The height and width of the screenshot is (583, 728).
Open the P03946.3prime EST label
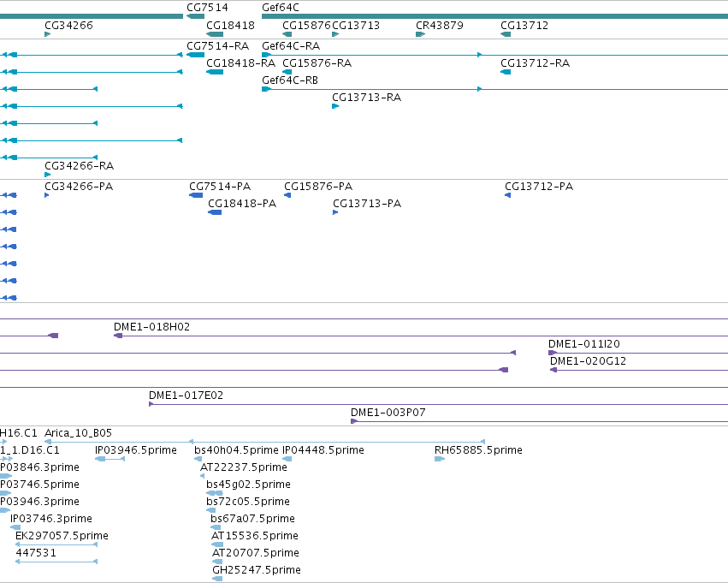(x=39, y=501)
